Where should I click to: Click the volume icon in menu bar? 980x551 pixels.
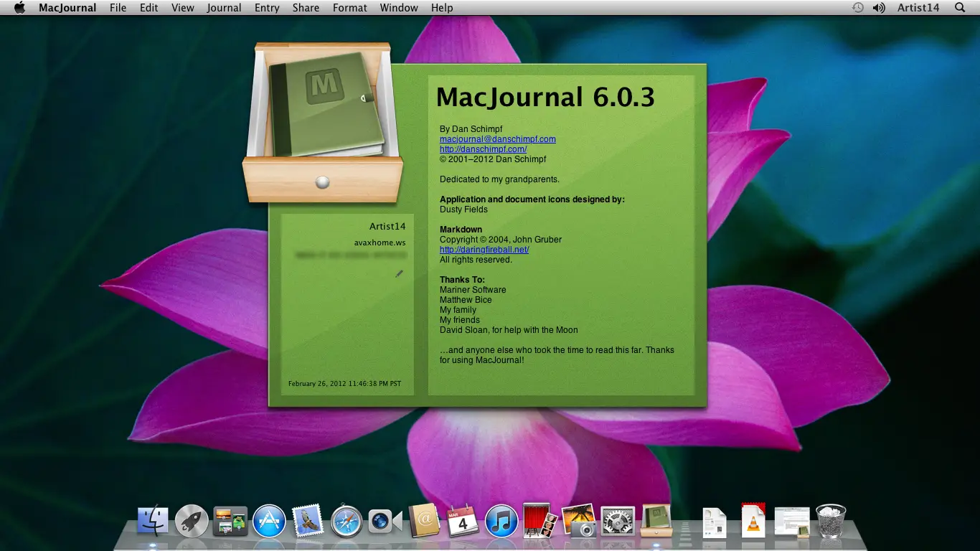(x=879, y=8)
